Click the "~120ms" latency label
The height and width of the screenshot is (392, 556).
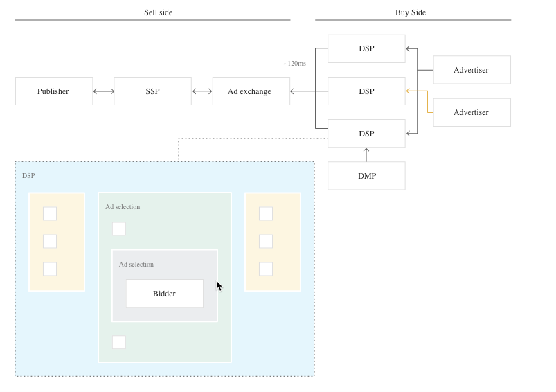click(295, 64)
